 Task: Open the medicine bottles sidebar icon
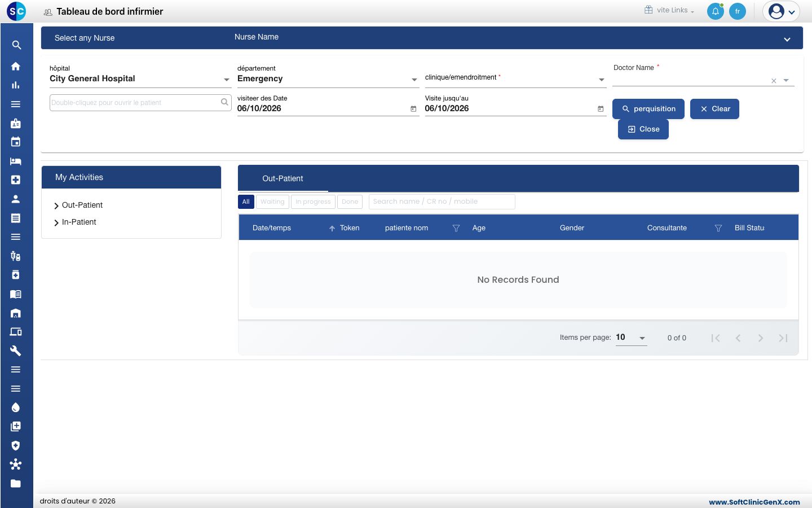click(16, 256)
